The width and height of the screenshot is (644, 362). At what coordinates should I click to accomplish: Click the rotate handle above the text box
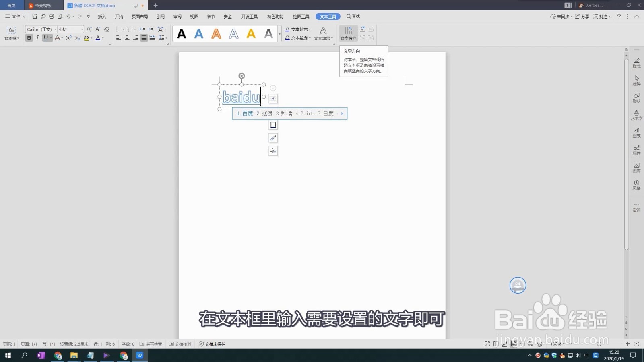242,76
